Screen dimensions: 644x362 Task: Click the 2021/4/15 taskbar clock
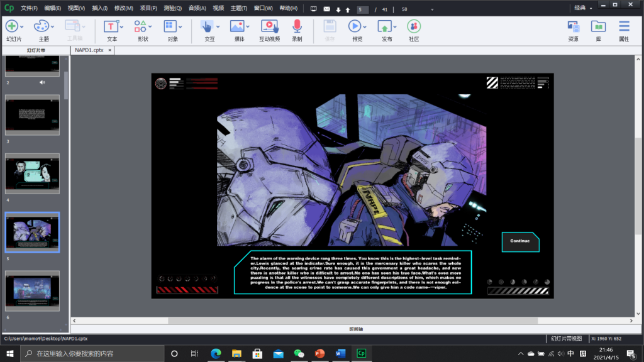(x=606, y=354)
